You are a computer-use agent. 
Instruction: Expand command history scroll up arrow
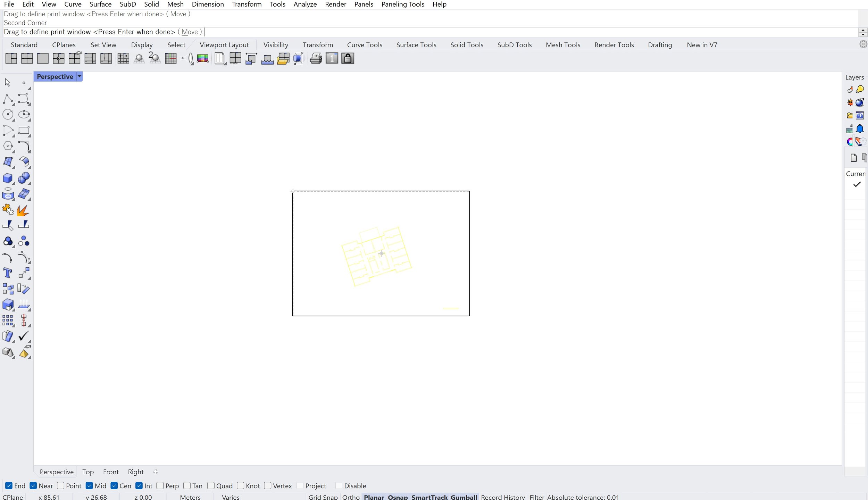point(863,30)
